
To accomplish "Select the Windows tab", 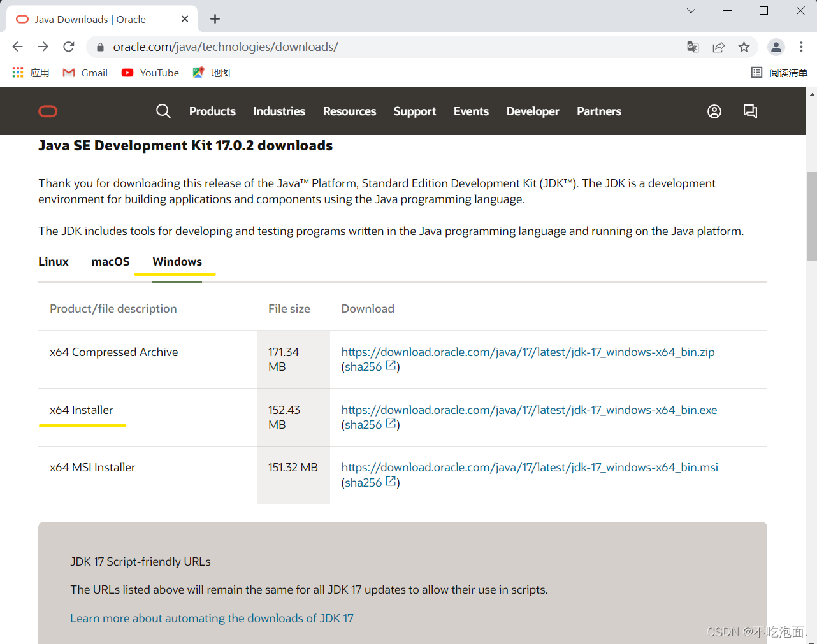I will click(x=177, y=262).
